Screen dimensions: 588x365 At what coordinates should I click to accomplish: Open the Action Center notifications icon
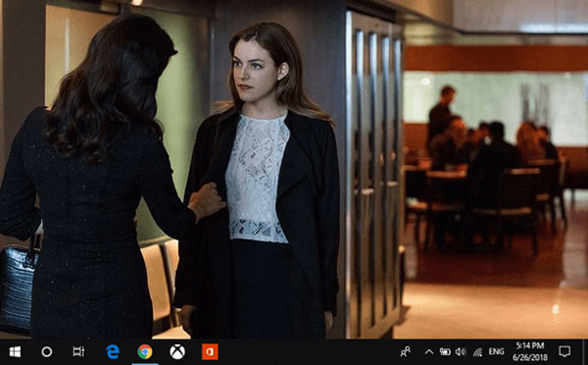[564, 352]
